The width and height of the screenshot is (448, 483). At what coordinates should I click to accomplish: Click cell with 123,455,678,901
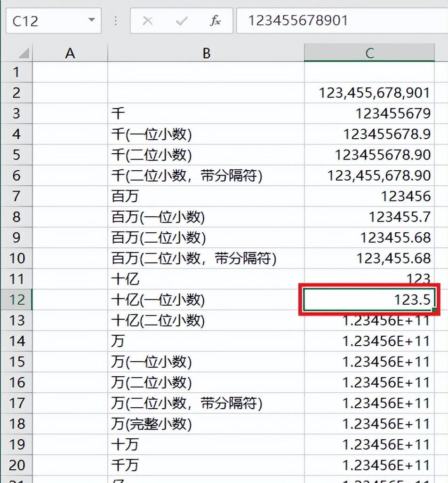coord(369,93)
